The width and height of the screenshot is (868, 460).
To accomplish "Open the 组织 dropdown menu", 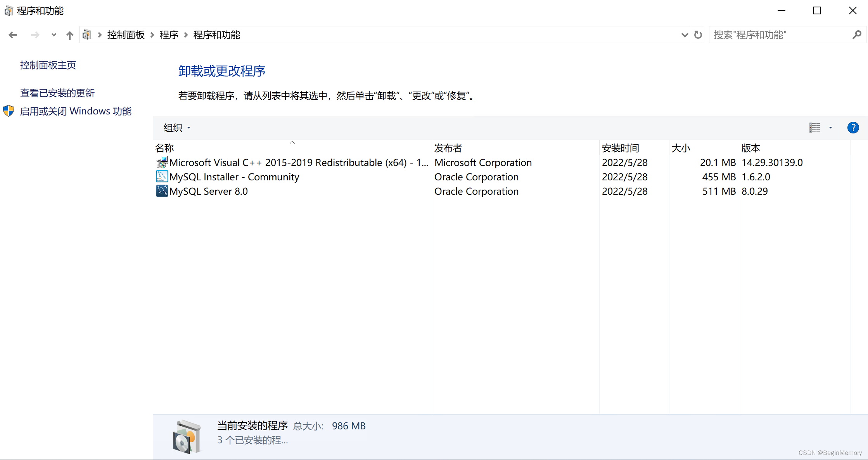I will (x=176, y=128).
